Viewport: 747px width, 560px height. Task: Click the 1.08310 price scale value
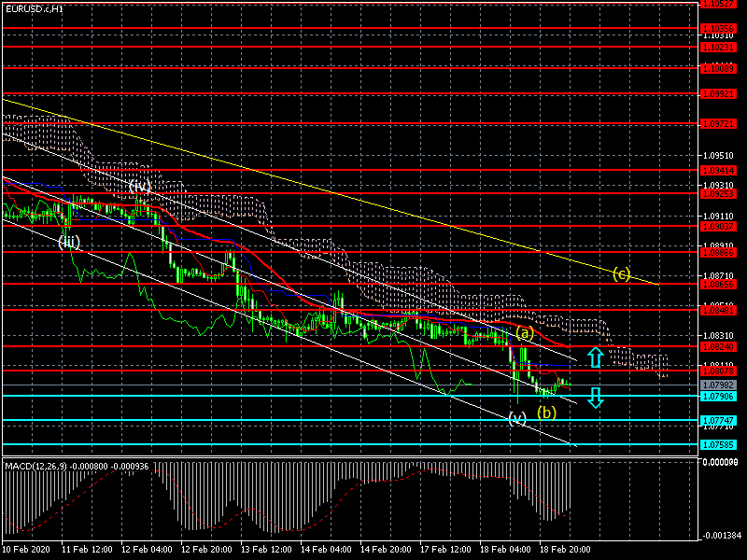pyautogui.click(x=718, y=336)
